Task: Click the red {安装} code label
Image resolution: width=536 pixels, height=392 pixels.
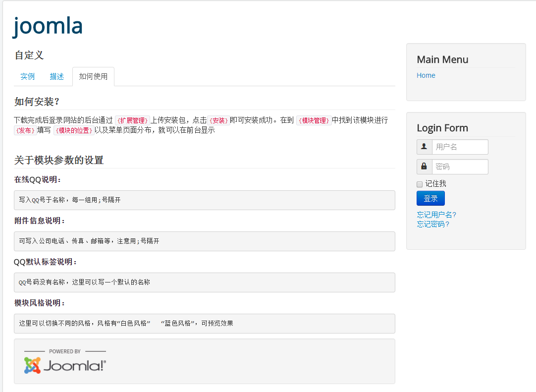Action: pos(218,120)
